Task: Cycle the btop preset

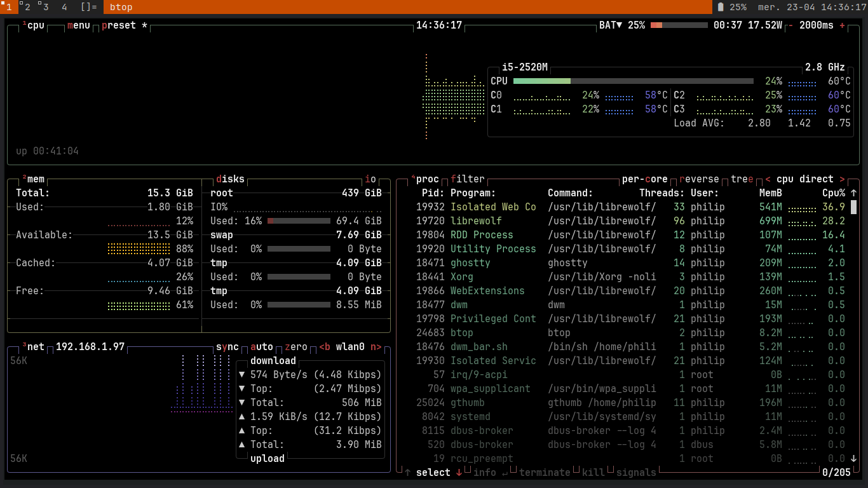Action: [x=125, y=25]
